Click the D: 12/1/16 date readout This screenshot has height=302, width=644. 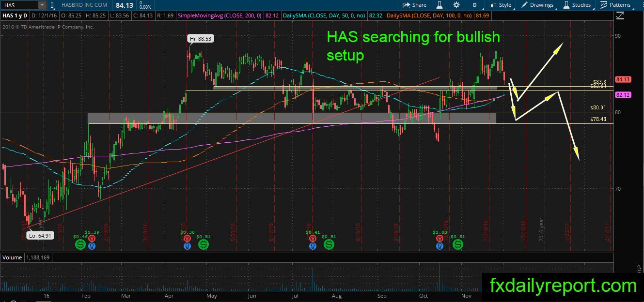coord(44,16)
